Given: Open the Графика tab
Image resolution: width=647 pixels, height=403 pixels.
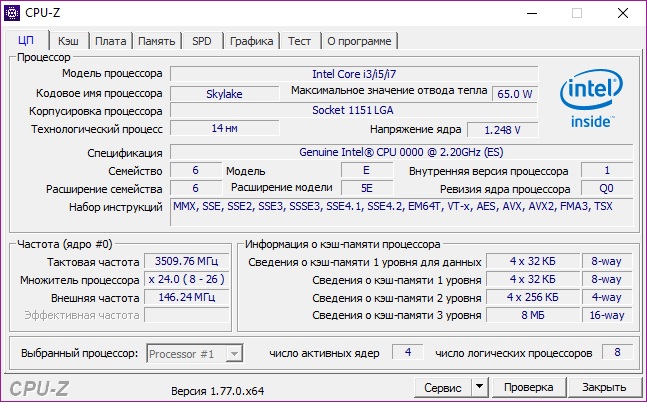Looking at the screenshot, I should coord(251,41).
